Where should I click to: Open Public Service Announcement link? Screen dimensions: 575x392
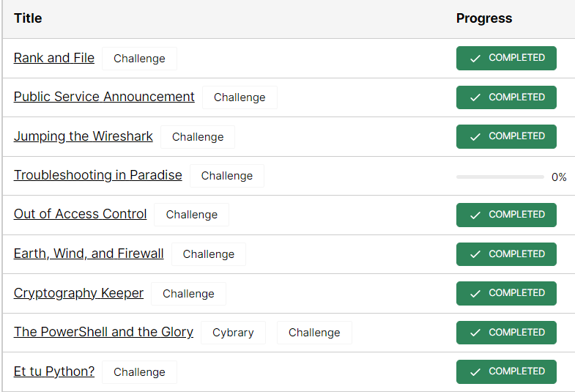point(104,97)
